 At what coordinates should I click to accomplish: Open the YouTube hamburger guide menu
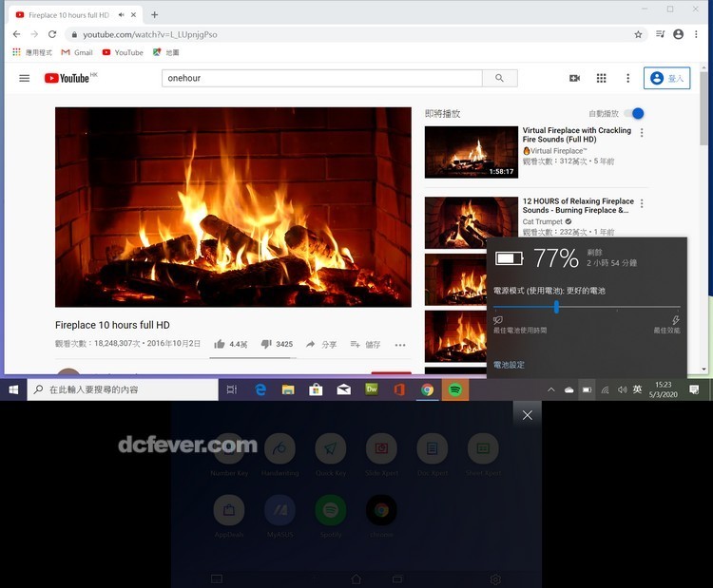point(24,78)
